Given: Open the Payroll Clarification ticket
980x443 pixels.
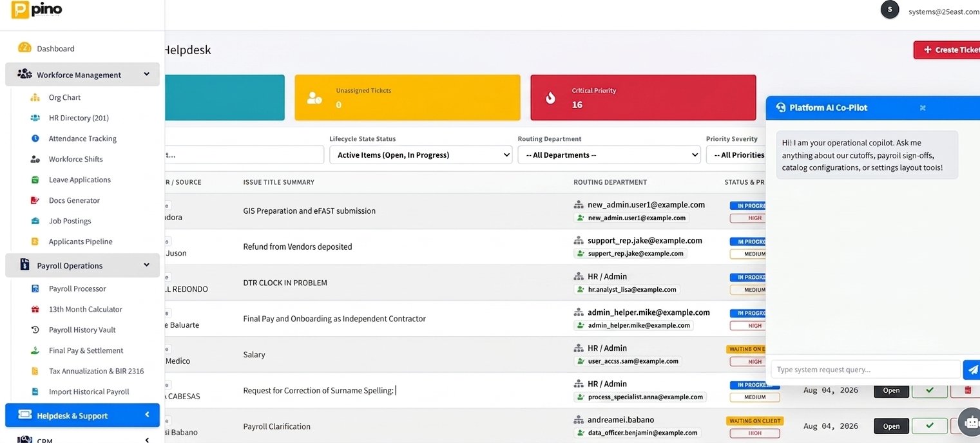Looking at the screenshot, I should (891, 426).
